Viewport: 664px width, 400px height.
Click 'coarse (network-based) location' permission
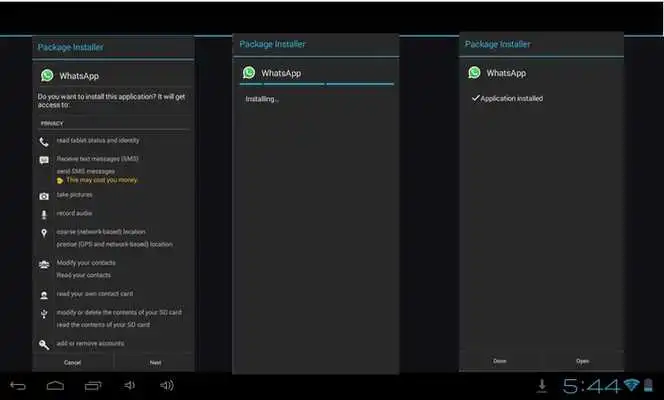coord(101,232)
